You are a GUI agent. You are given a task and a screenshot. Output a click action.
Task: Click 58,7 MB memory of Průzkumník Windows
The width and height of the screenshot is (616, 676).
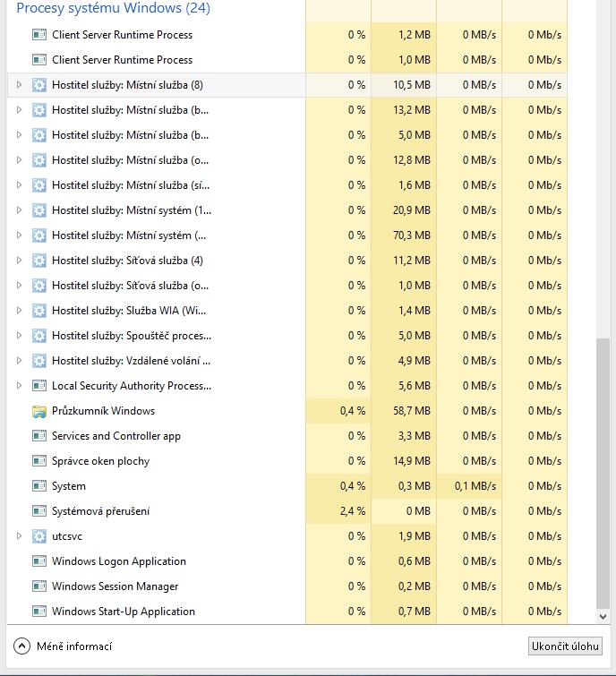click(412, 411)
